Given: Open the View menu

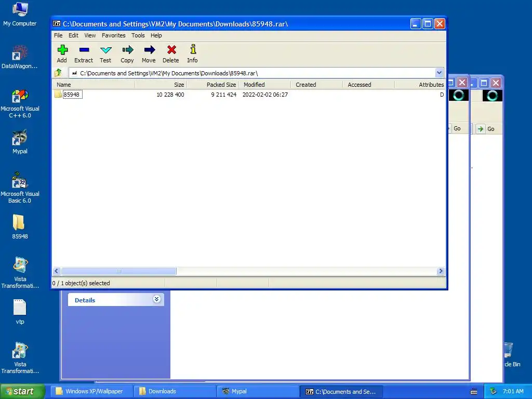Looking at the screenshot, I should point(90,35).
